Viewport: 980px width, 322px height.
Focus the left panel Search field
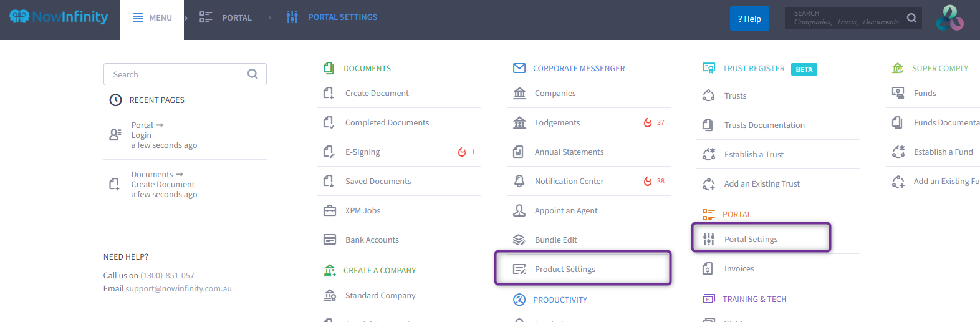click(178, 74)
